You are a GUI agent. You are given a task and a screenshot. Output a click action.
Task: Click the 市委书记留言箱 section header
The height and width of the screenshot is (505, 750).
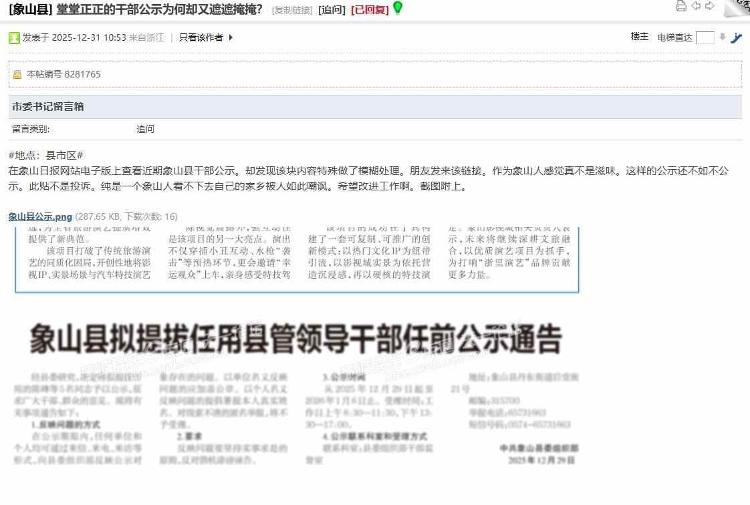coord(48,106)
